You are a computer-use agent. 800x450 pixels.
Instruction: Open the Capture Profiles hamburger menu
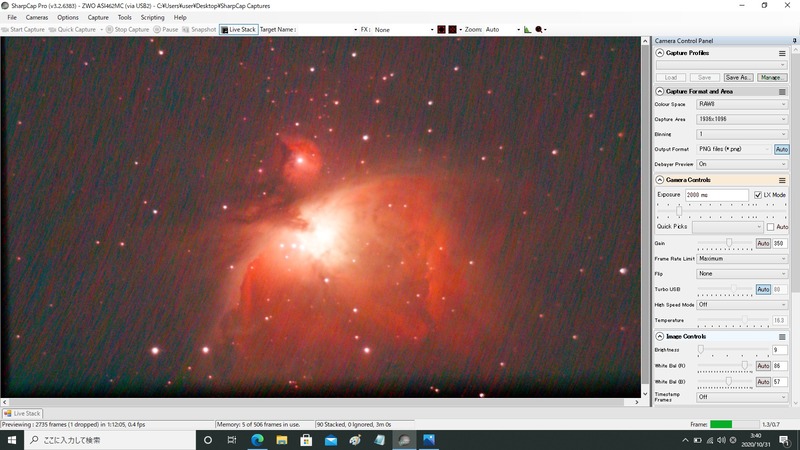pyautogui.click(x=782, y=53)
